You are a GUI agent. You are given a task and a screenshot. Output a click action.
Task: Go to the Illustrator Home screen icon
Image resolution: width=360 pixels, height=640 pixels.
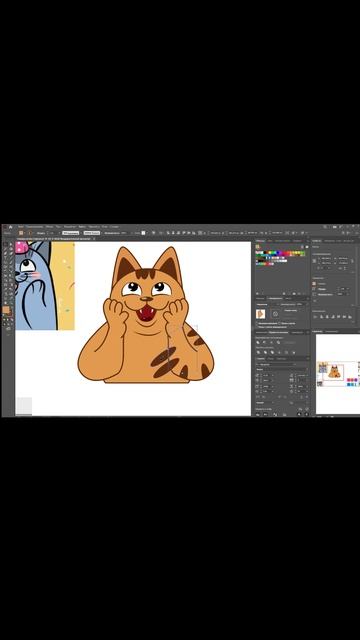click(10, 227)
